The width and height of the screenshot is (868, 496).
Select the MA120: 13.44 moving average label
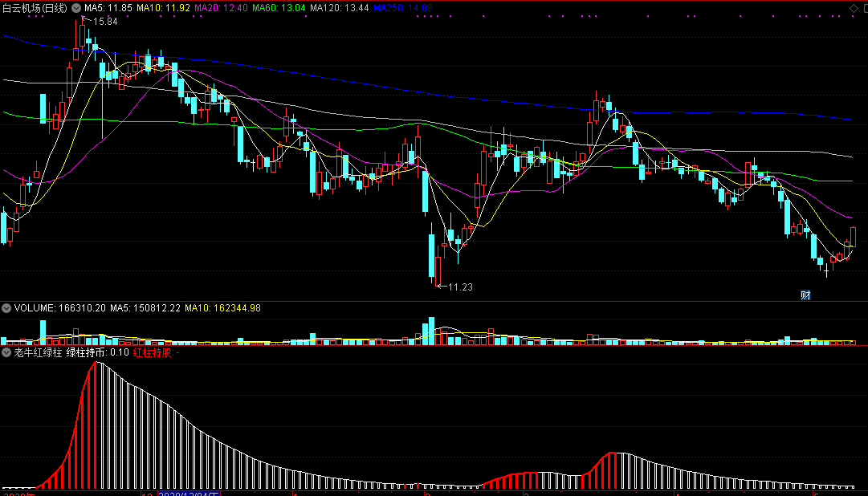click(340, 8)
